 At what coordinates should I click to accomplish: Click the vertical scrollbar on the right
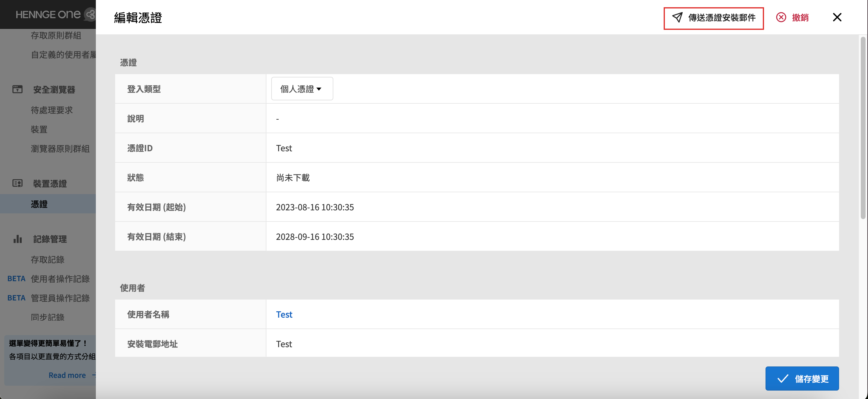click(863, 128)
